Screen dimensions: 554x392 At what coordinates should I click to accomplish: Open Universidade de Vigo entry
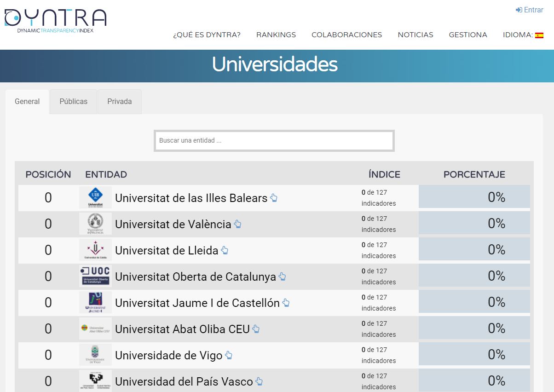169,356
